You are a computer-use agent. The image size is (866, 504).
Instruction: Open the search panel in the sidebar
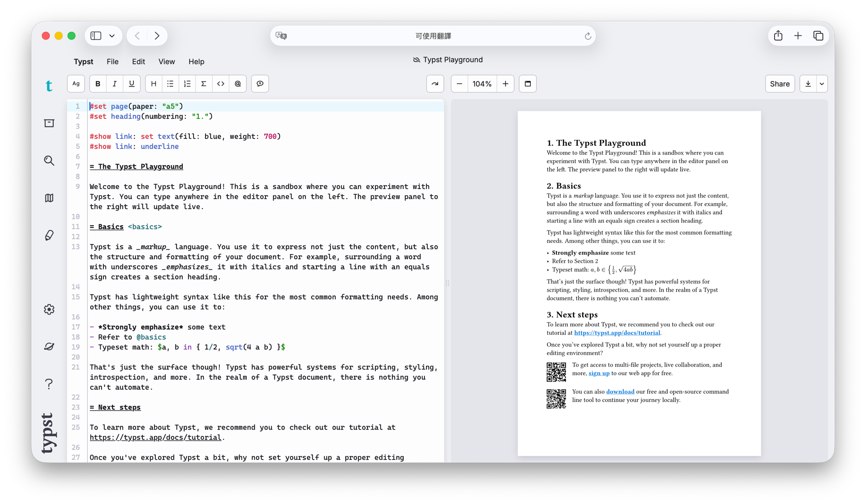tap(49, 161)
